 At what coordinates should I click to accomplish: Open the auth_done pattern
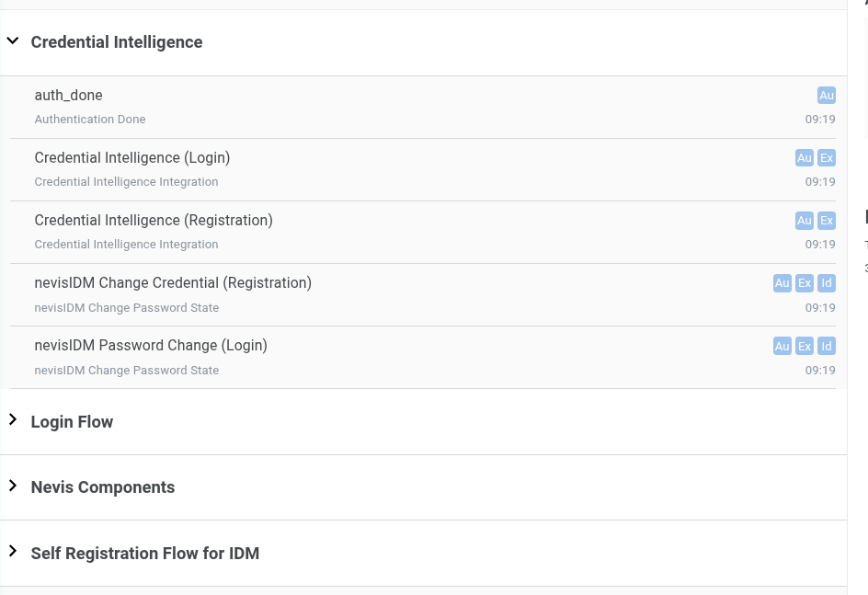tap(69, 96)
